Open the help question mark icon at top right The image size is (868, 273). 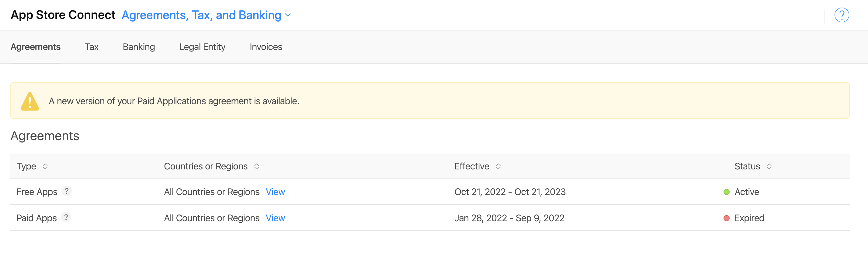click(841, 15)
